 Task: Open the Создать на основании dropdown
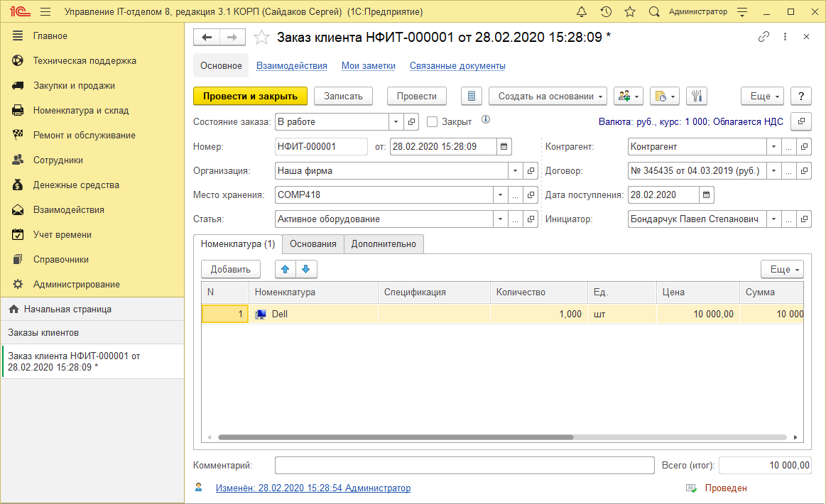pyautogui.click(x=548, y=97)
